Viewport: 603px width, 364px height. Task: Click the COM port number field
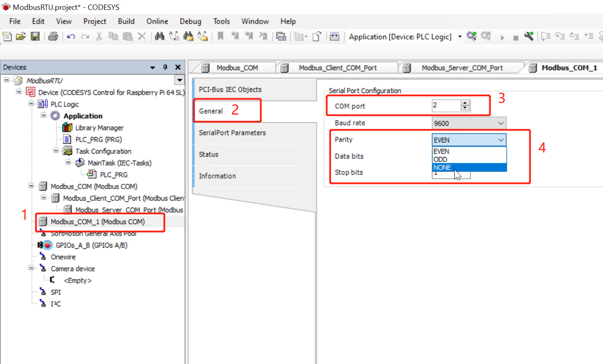pyautogui.click(x=447, y=105)
